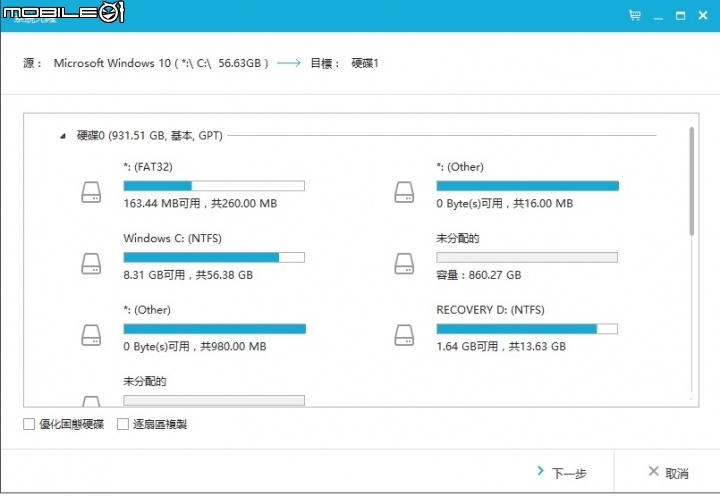Enable the 優化固態硬碟 checkbox
Image resolution: width=720 pixels, height=496 pixels.
[x=29, y=424]
